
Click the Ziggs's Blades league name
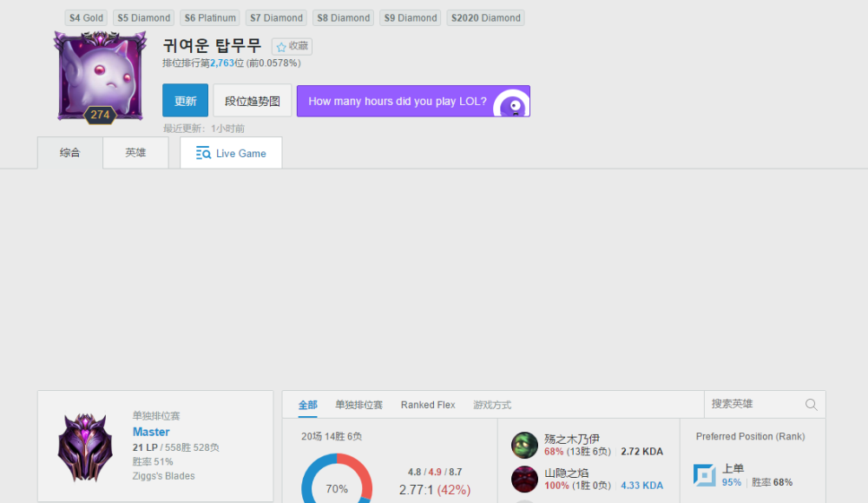click(x=163, y=476)
